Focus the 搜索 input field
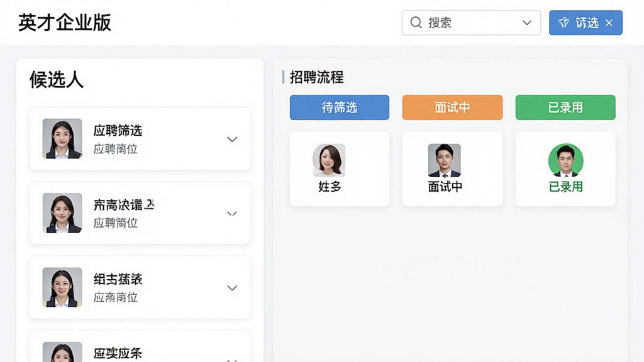 [471, 23]
